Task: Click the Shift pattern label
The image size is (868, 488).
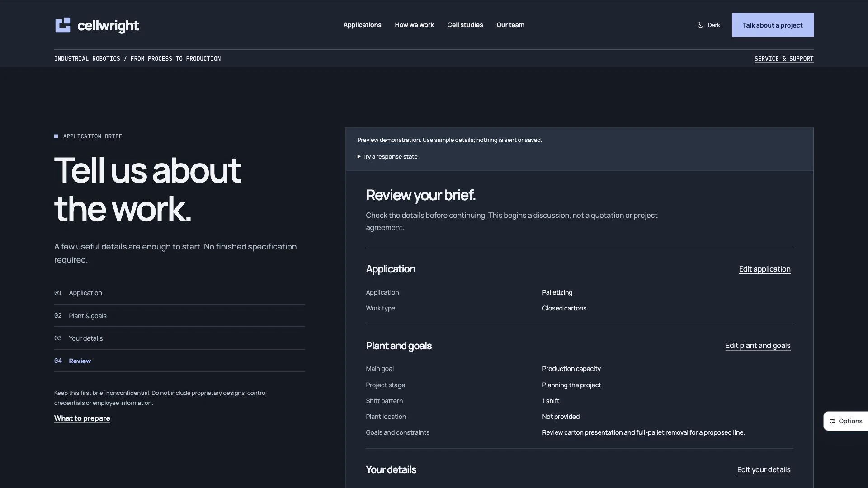Action: (x=384, y=401)
